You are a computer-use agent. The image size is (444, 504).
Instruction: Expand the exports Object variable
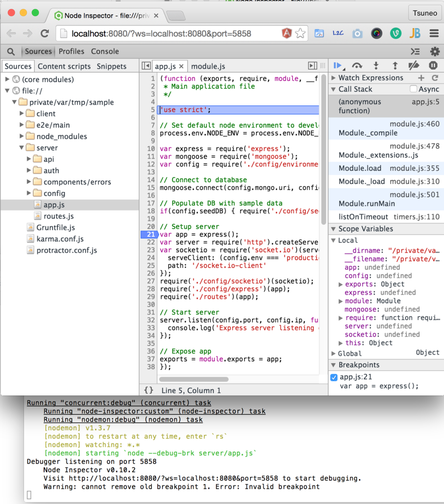(341, 284)
